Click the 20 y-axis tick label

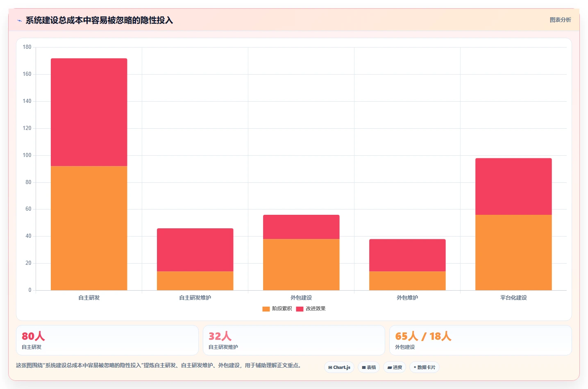(28, 263)
